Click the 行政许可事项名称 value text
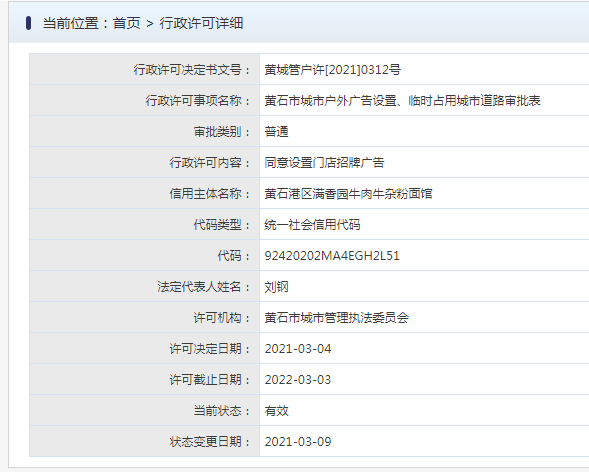 click(x=402, y=101)
